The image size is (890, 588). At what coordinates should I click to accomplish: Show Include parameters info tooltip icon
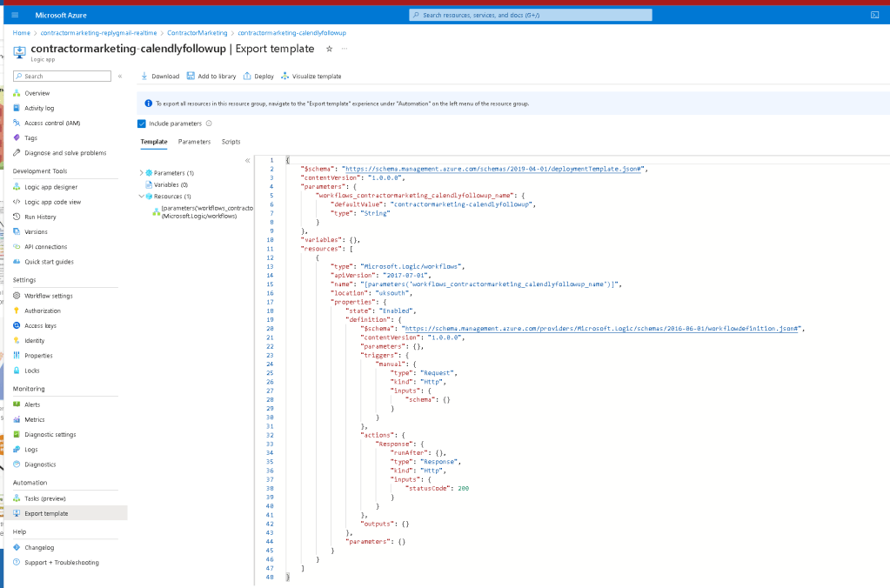(209, 124)
